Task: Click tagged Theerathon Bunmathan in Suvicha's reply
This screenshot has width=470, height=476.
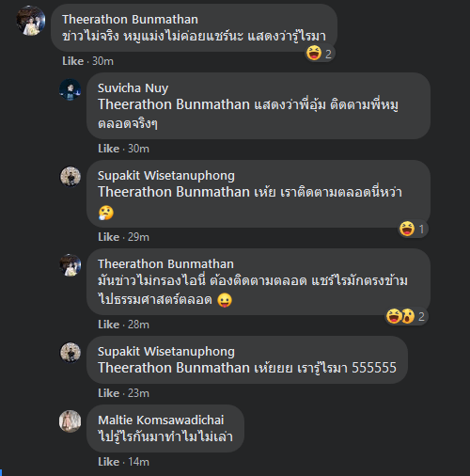Action: [174, 104]
